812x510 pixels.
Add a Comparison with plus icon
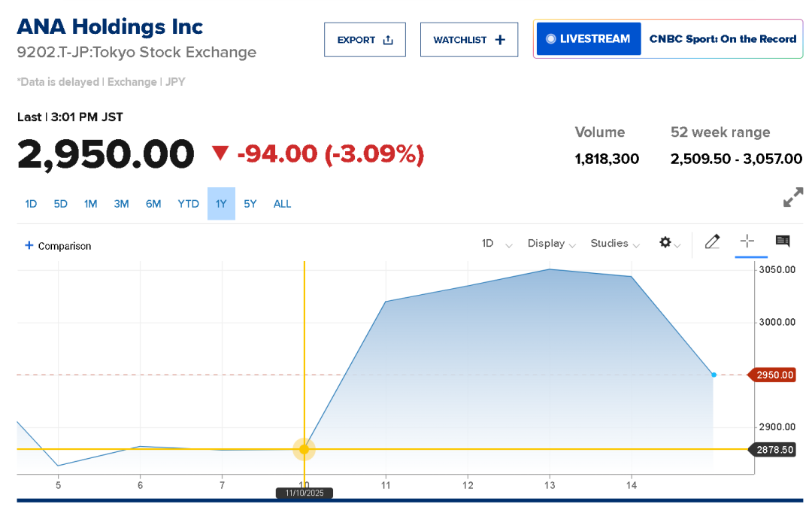coord(58,246)
